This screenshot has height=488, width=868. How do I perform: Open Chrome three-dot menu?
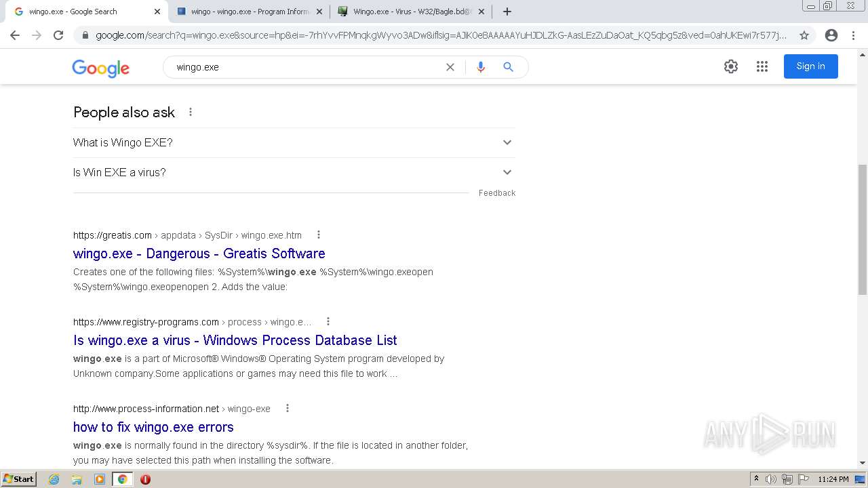click(853, 35)
